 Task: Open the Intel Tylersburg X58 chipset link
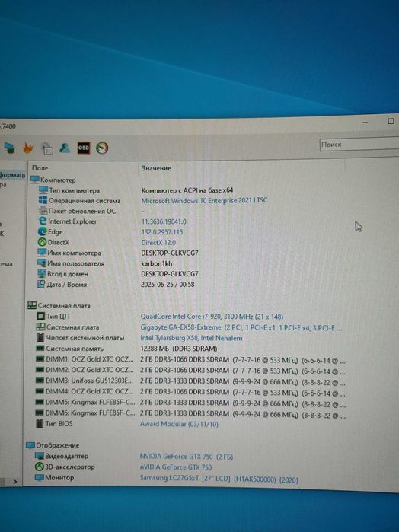pos(192,338)
